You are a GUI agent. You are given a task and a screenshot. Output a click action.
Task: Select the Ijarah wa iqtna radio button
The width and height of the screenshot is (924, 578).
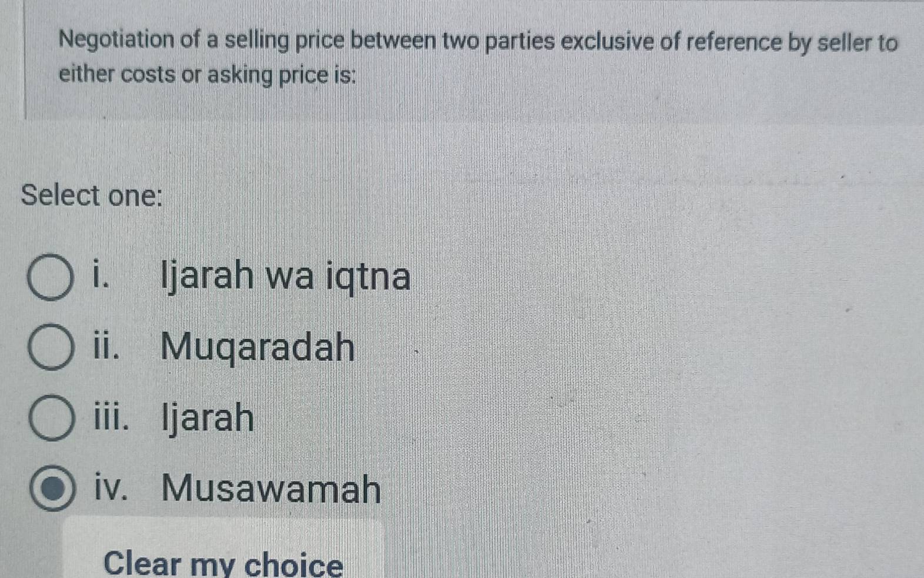click(51, 278)
